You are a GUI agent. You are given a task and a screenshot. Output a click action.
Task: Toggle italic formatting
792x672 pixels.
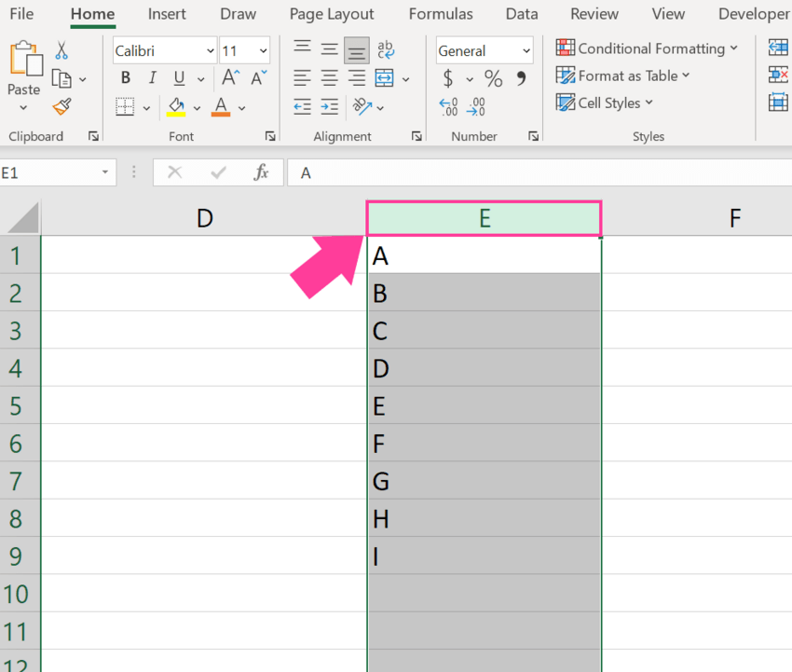click(x=152, y=78)
